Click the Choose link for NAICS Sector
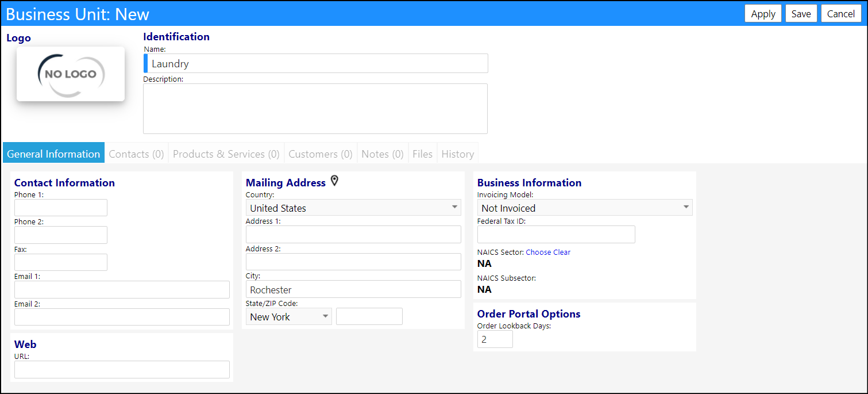868x394 pixels. pos(538,252)
